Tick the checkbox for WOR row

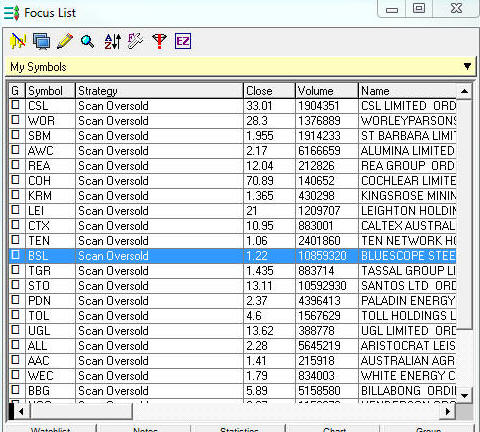click(x=15, y=120)
